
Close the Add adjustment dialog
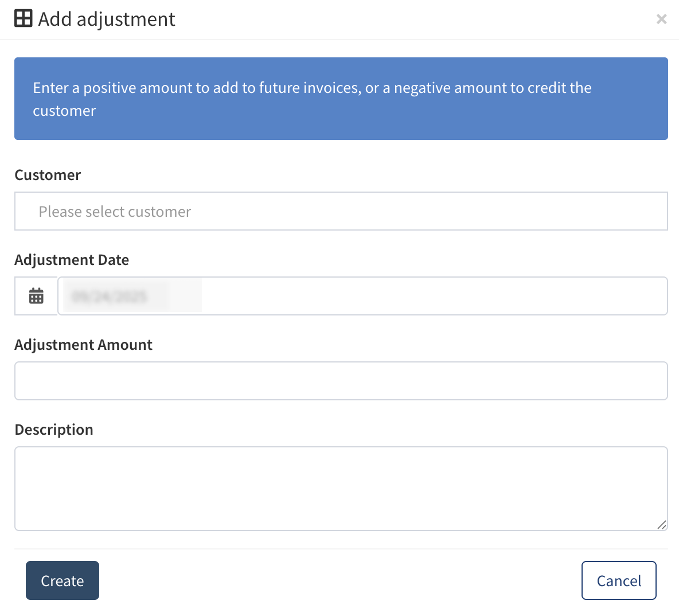coord(661,19)
